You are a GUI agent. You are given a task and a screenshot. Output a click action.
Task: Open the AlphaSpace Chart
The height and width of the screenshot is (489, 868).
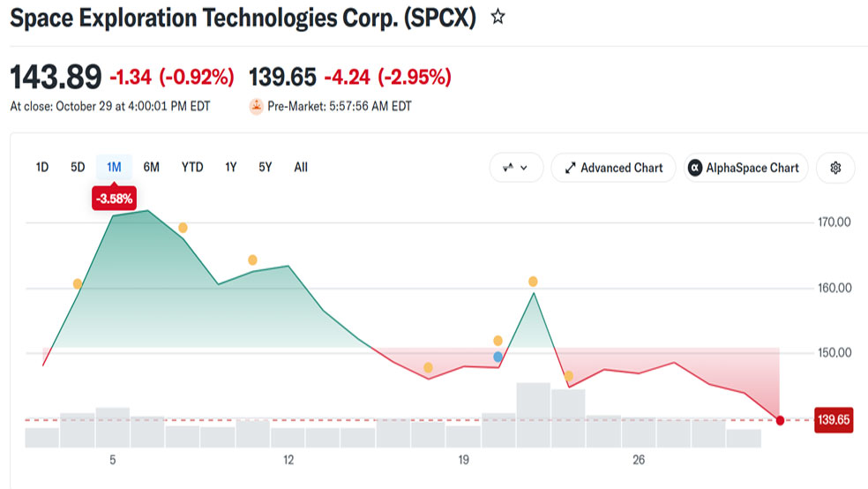tap(745, 168)
